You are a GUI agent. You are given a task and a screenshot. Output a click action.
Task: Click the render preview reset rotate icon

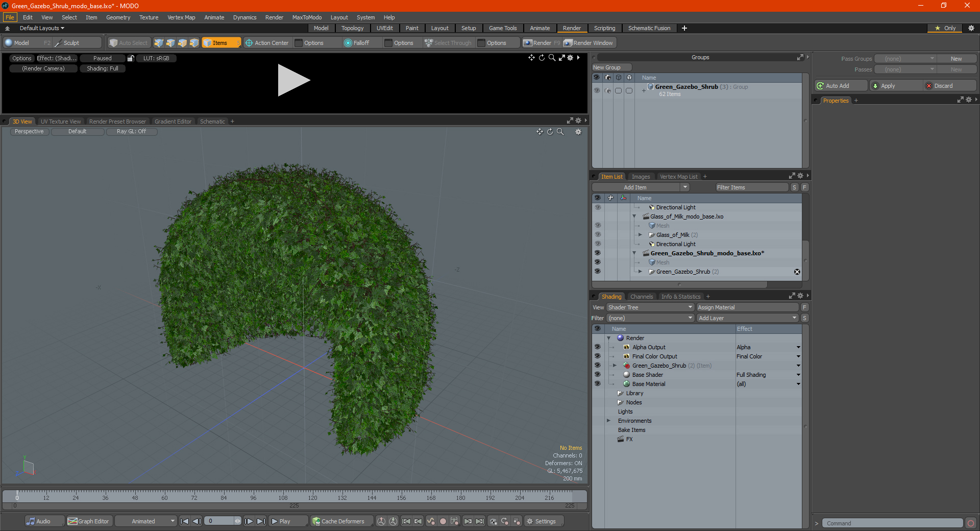click(x=542, y=58)
